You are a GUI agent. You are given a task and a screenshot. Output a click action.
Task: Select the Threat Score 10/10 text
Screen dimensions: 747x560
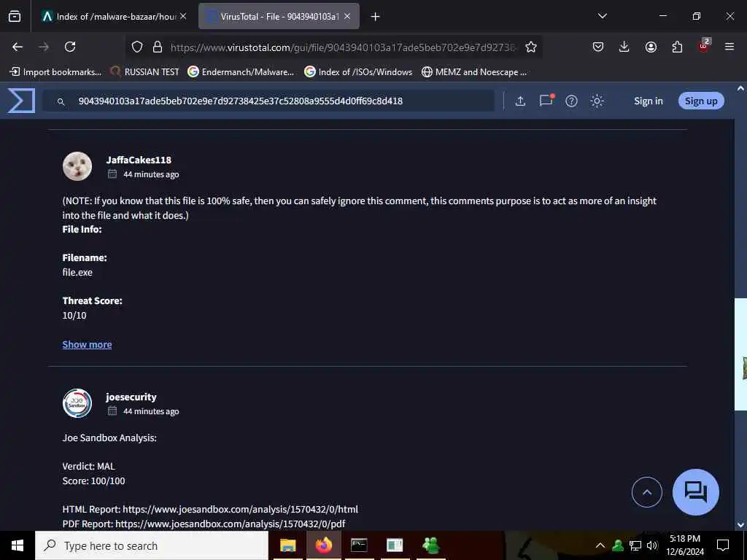(74, 315)
